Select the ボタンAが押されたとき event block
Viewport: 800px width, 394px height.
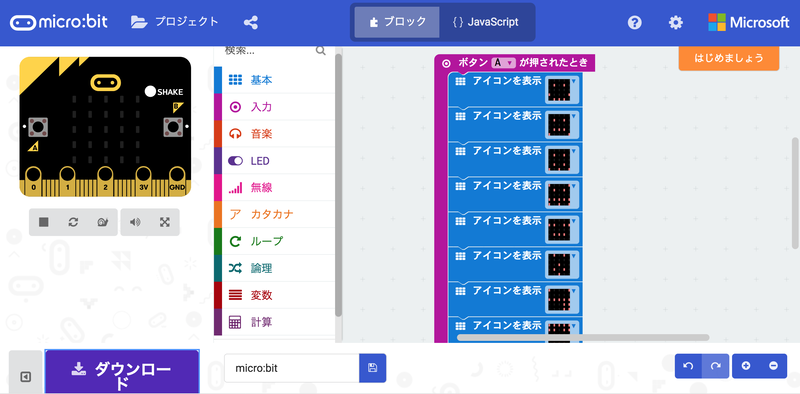[514, 63]
